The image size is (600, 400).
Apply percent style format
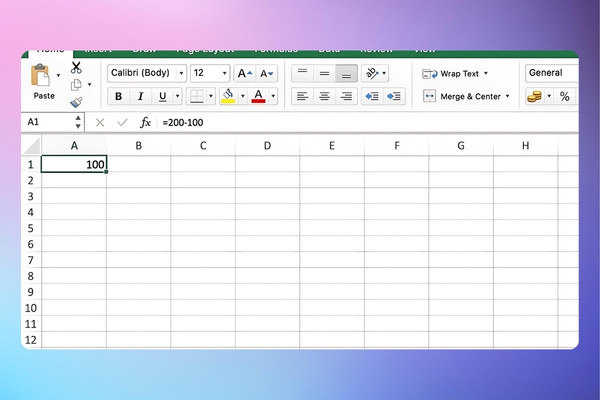click(564, 96)
